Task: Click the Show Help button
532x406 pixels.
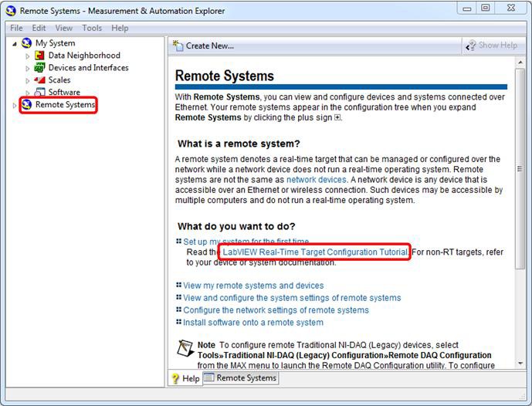Action: tap(491, 46)
